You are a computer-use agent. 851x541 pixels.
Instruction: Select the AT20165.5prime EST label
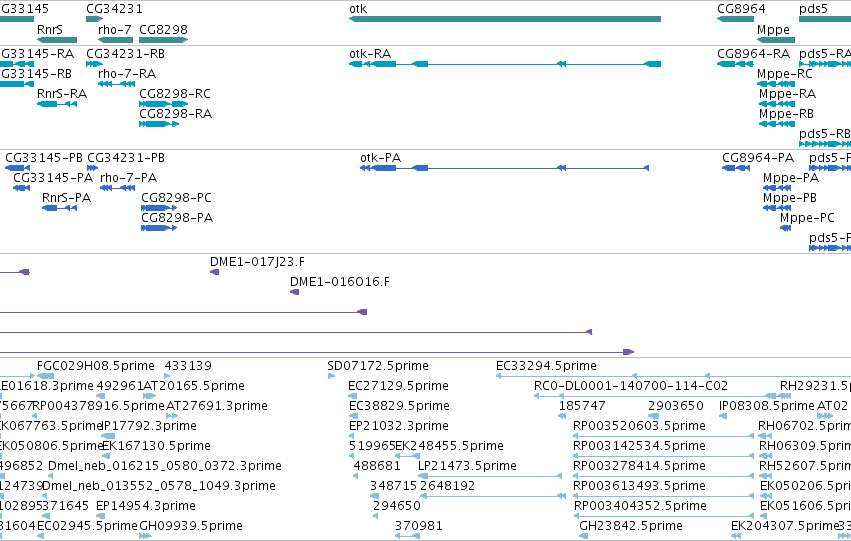[x=194, y=386]
